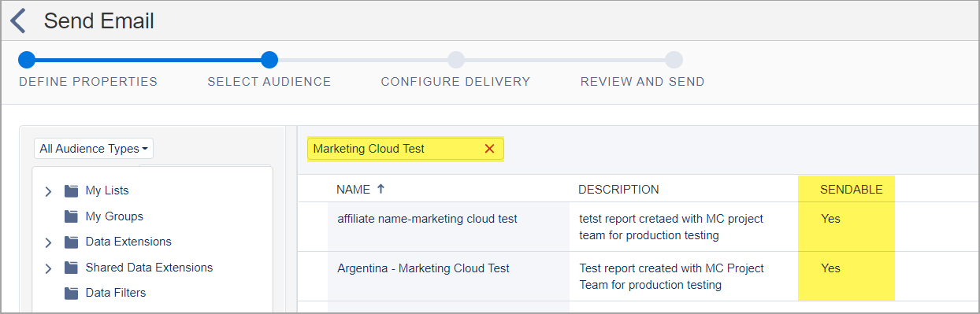Viewport: 980px width, 314px height.
Task: Click Yes in Argentina row
Action: click(830, 268)
